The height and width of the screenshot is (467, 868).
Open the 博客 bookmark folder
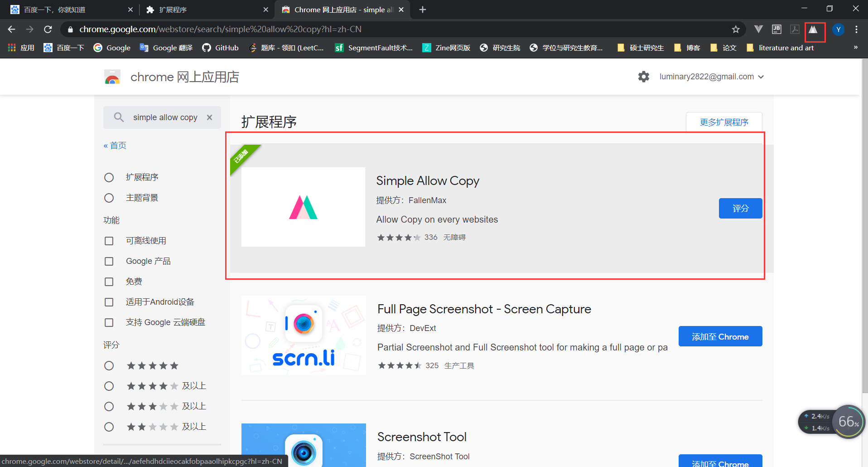click(687, 48)
